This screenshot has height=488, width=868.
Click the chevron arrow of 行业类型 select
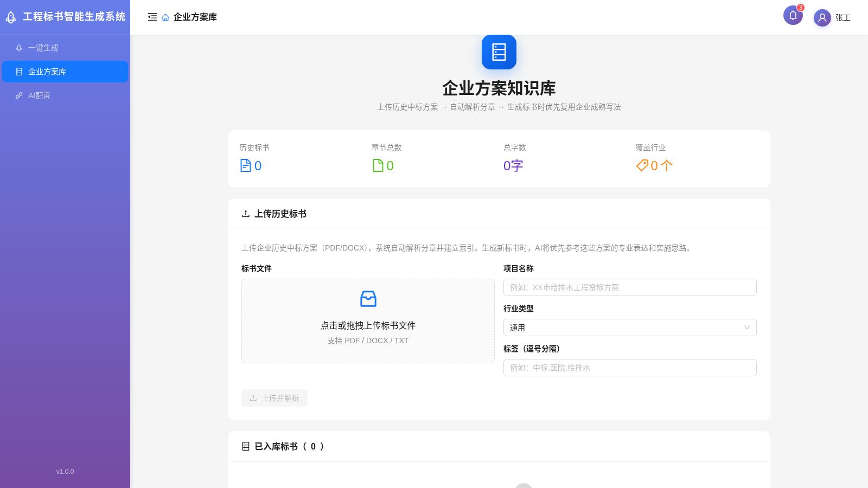747,328
